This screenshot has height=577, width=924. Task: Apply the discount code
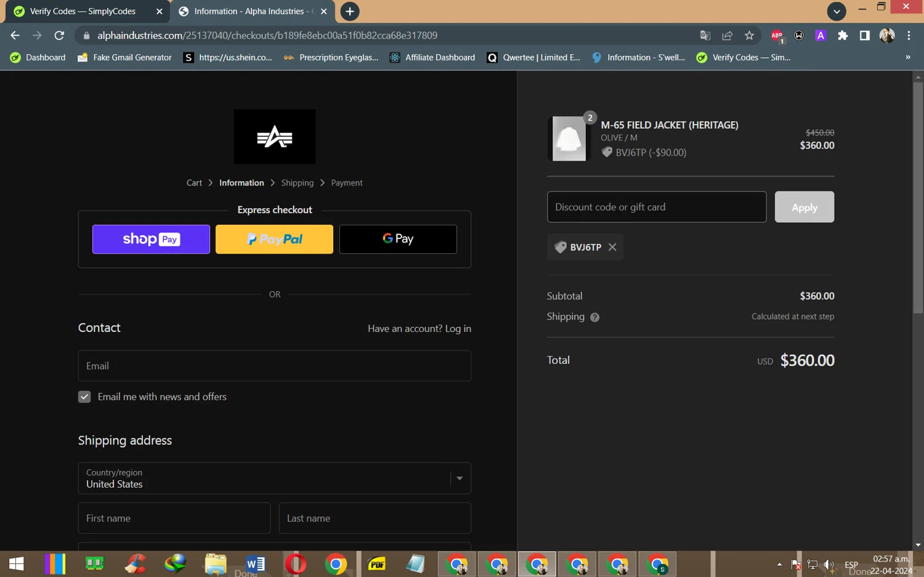(x=804, y=207)
